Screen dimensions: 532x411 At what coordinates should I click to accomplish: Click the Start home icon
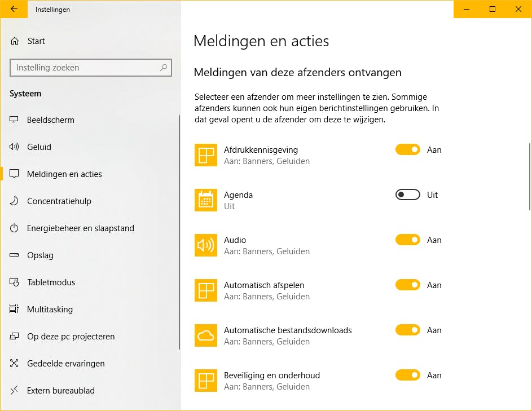pyautogui.click(x=15, y=41)
